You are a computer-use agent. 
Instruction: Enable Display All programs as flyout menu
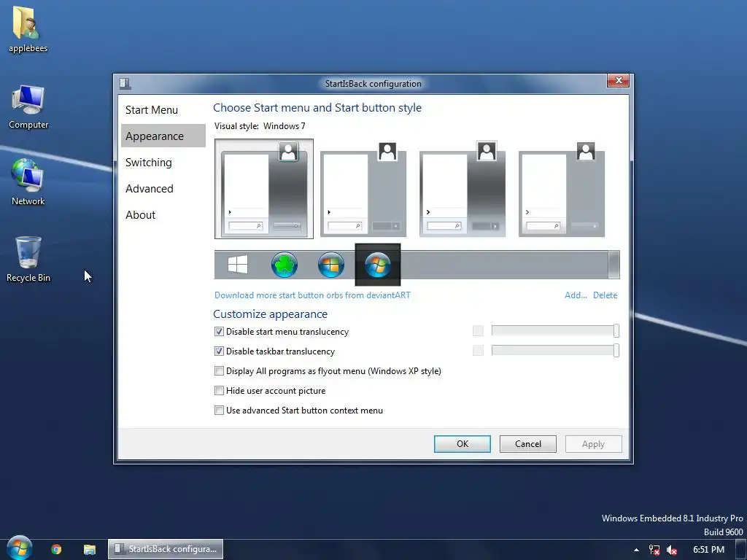pos(219,370)
